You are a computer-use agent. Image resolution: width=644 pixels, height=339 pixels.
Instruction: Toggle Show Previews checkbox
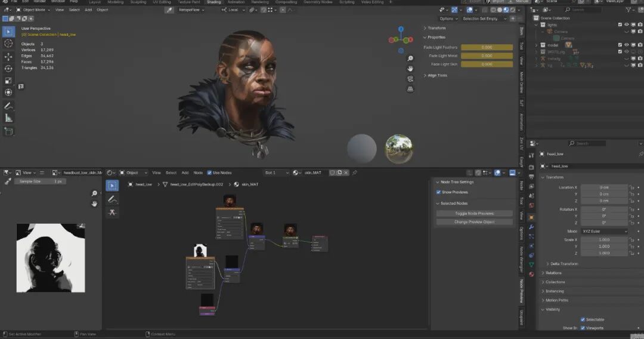point(438,192)
